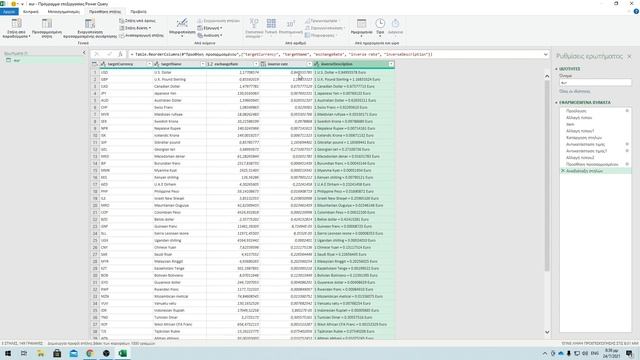Open File Explorer from the taskbar

click(40, 353)
